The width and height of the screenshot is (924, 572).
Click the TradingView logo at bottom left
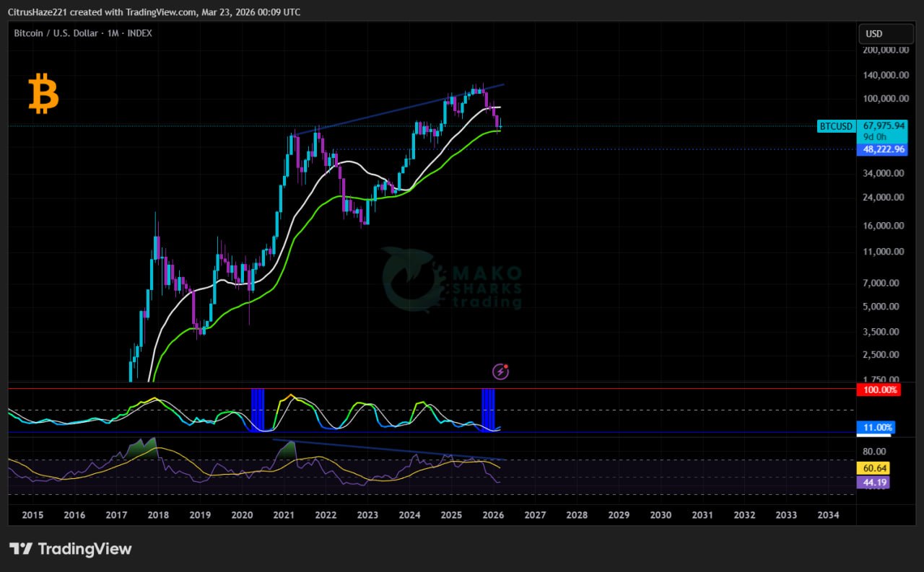(x=71, y=549)
